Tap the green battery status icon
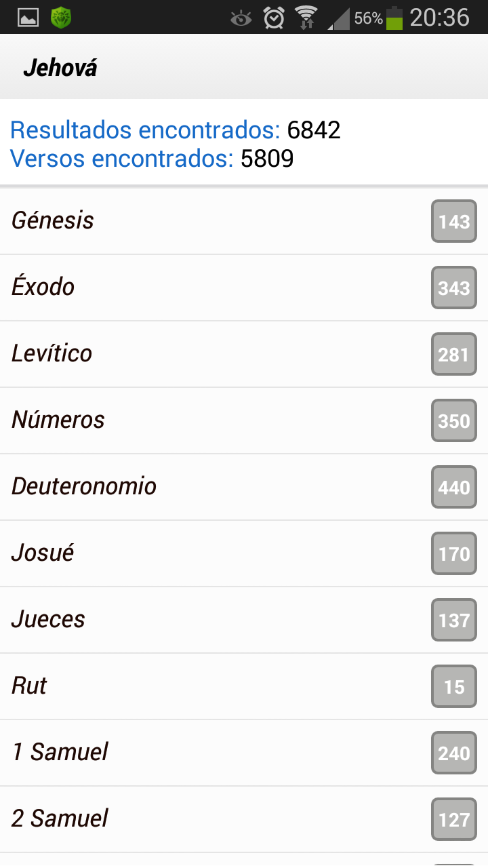 coord(394,17)
